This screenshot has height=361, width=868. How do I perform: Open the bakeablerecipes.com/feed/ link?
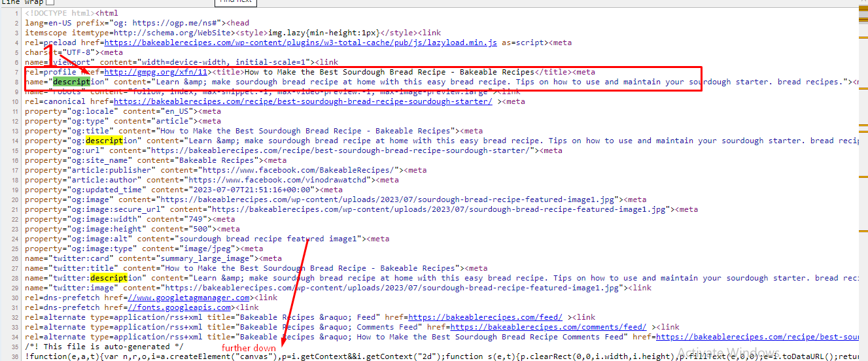[x=487, y=317]
